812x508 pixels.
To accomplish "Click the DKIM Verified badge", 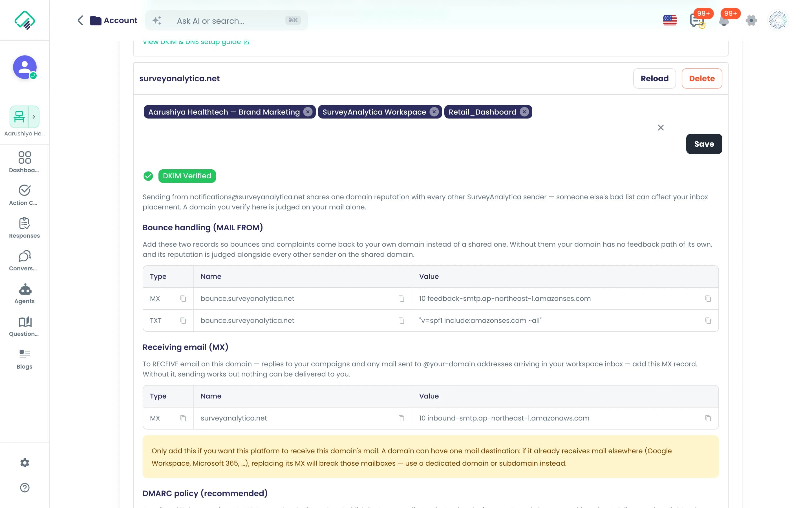I will click(187, 176).
